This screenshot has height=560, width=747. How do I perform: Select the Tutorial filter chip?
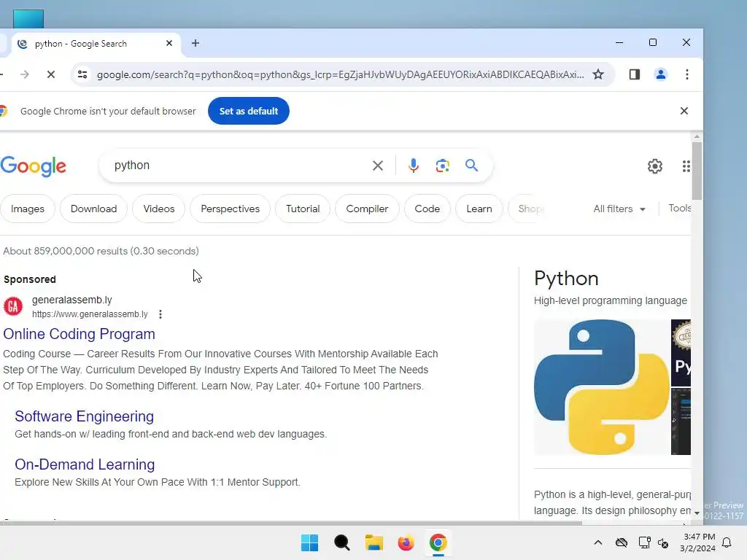point(303,209)
